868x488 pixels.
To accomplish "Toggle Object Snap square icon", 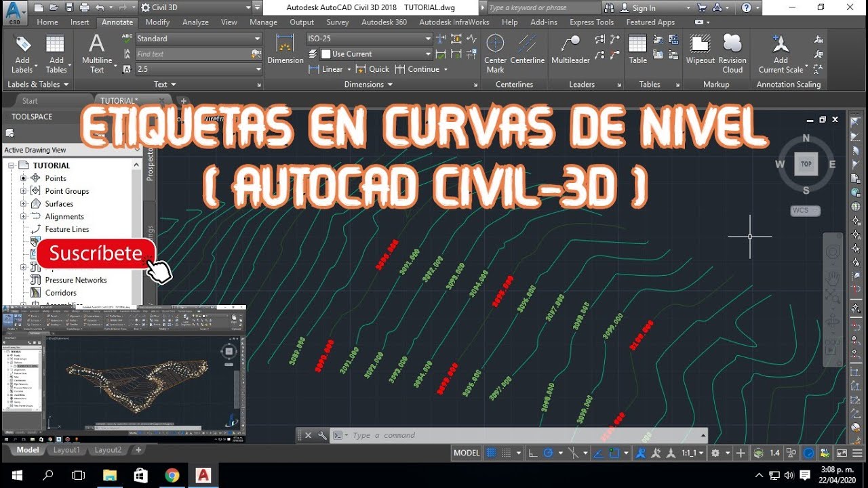I will click(x=614, y=453).
